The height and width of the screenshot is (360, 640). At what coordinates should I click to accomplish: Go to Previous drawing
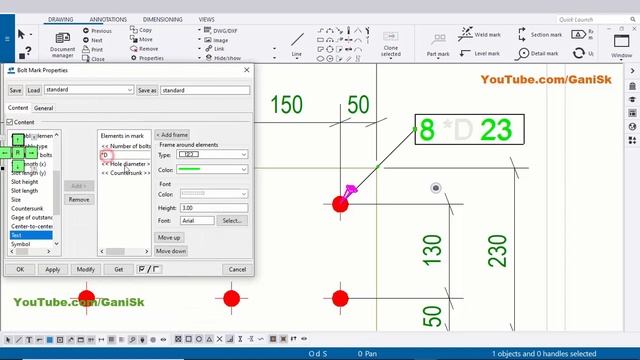[x=97, y=31]
